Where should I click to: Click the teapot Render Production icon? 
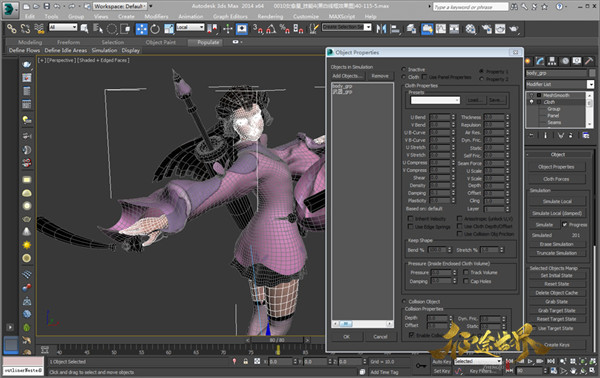pyautogui.click(x=514, y=29)
